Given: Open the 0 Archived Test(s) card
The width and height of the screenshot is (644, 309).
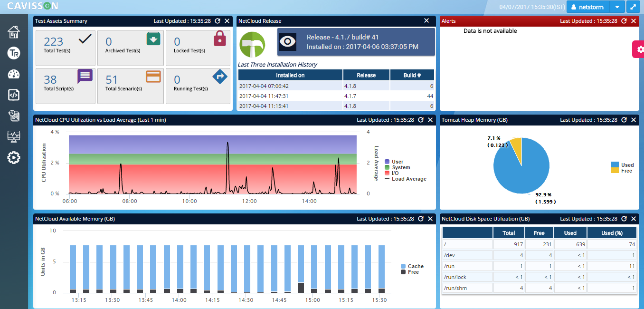Looking at the screenshot, I should click(x=131, y=48).
